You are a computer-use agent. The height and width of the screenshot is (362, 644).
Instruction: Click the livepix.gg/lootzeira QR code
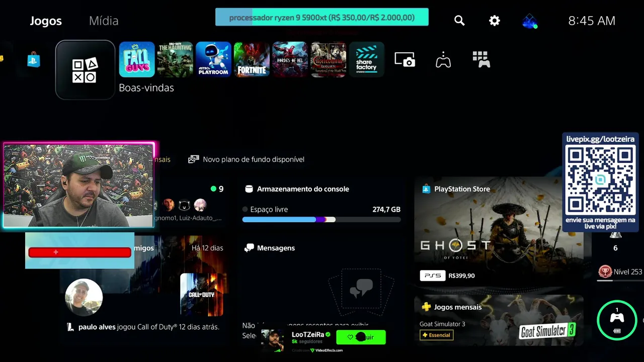(600, 180)
